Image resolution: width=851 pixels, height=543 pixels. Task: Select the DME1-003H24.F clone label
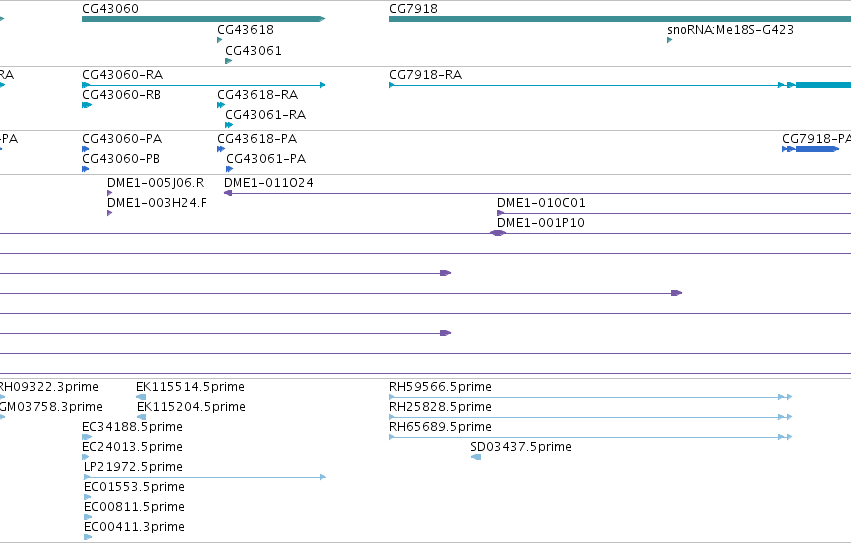pos(157,203)
